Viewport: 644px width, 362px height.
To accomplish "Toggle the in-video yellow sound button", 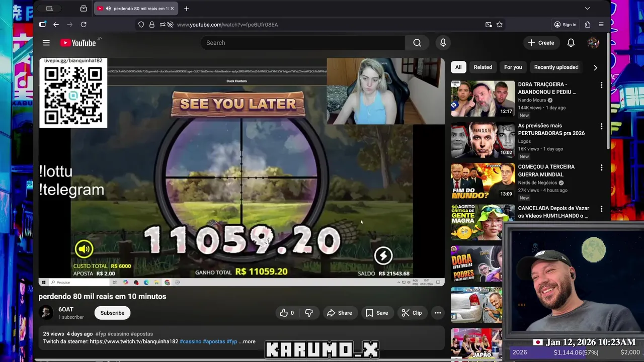I will pos(84,249).
